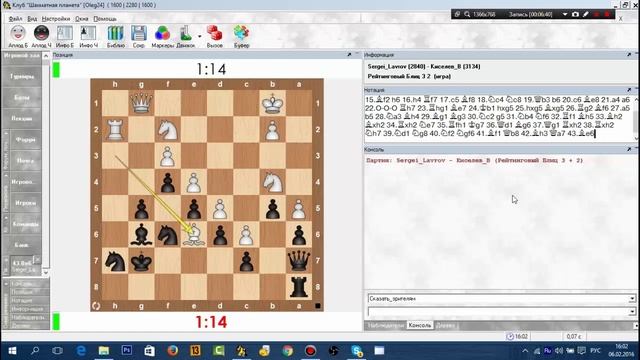This screenshot has height=360, width=640.
Task: Open Skype from taskbar
Action: pos(357,351)
